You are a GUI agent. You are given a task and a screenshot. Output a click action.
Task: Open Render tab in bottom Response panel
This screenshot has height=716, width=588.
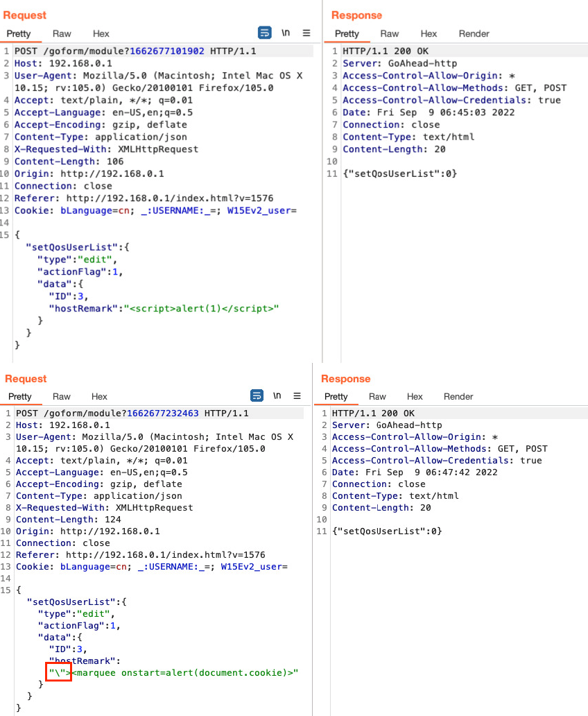(x=458, y=396)
